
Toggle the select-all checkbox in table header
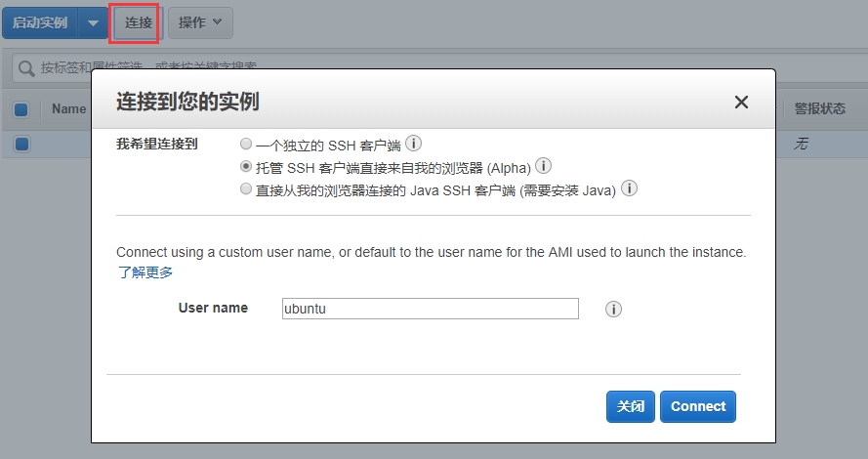point(21,109)
